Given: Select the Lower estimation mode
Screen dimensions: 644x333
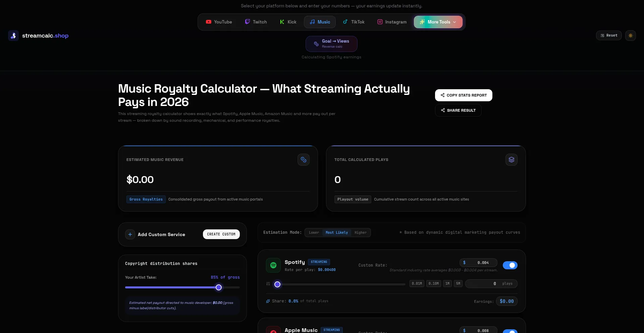Looking at the screenshot, I should click(314, 232).
